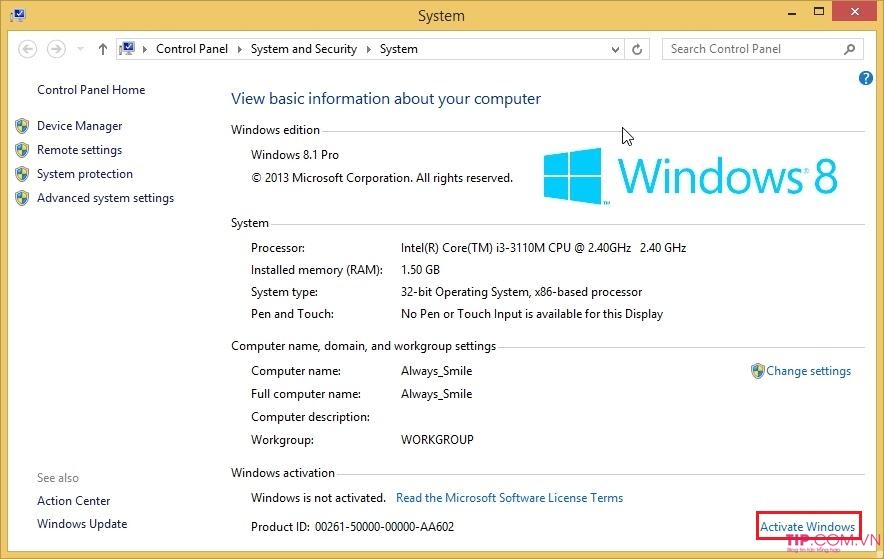Click the Forward navigation arrow

[56, 49]
